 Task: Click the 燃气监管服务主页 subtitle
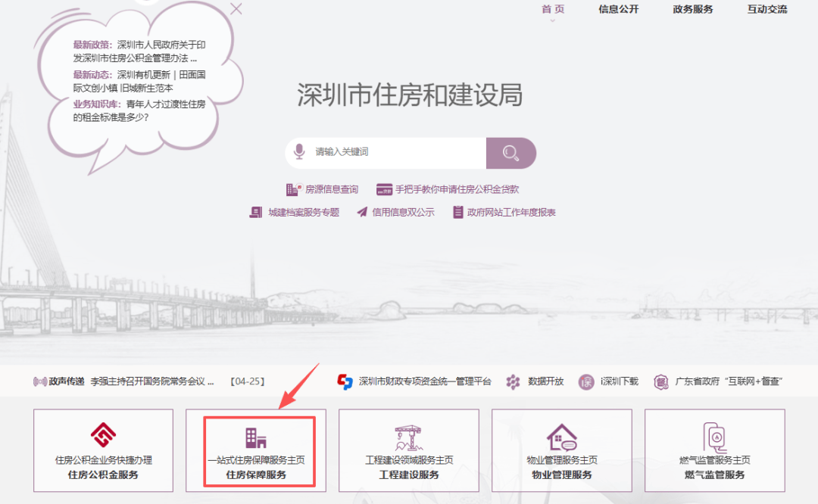tap(715, 460)
